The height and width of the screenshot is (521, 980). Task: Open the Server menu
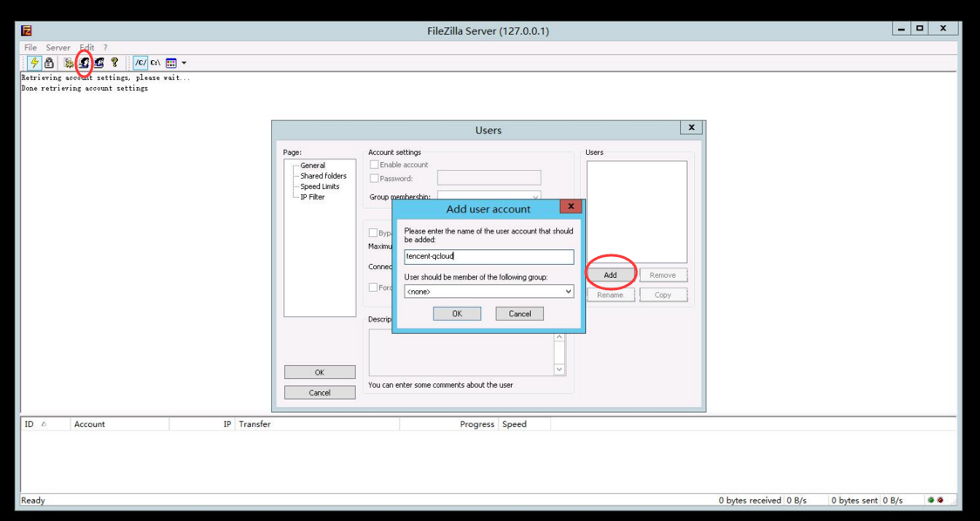(x=58, y=48)
